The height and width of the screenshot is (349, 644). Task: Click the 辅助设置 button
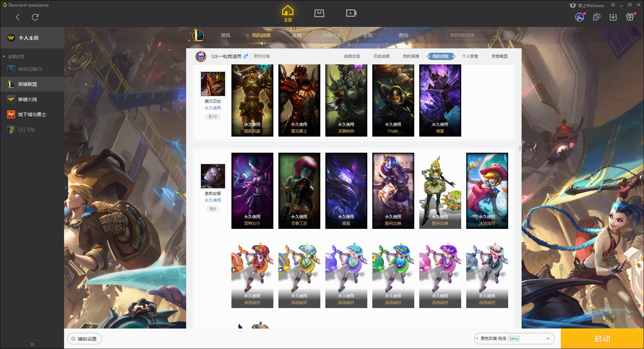85,339
